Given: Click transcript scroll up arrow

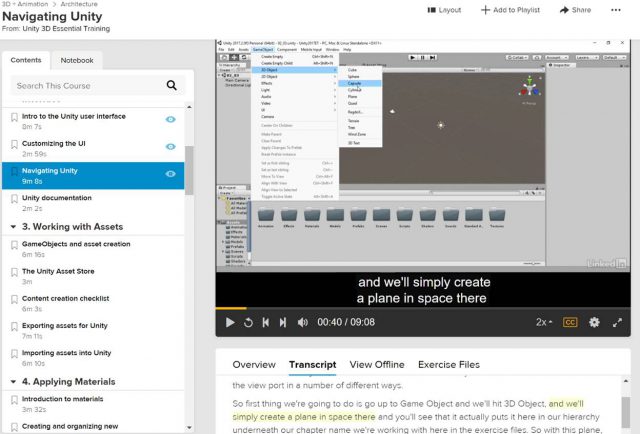Looking at the screenshot, I should [625, 381].
